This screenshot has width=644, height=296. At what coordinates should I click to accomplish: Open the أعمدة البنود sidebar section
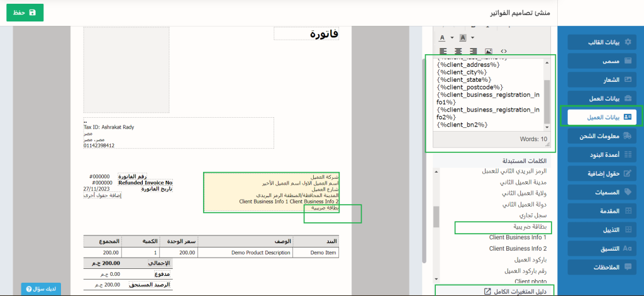[602, 155]
